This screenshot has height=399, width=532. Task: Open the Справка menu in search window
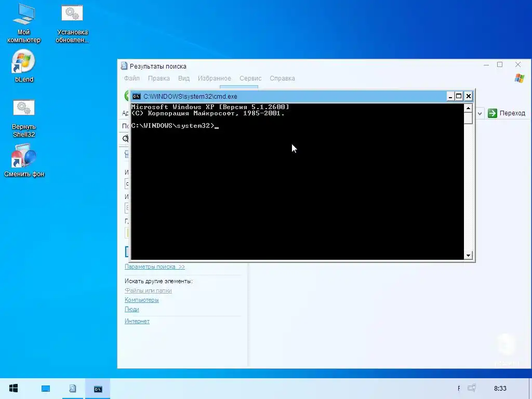(x=282, y=78)
